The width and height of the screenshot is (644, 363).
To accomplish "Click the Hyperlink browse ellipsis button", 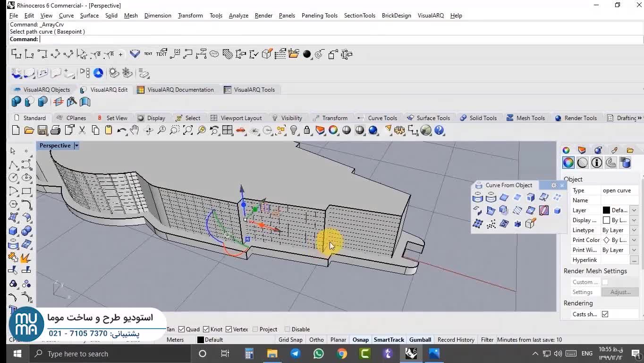I will (634, 260).
